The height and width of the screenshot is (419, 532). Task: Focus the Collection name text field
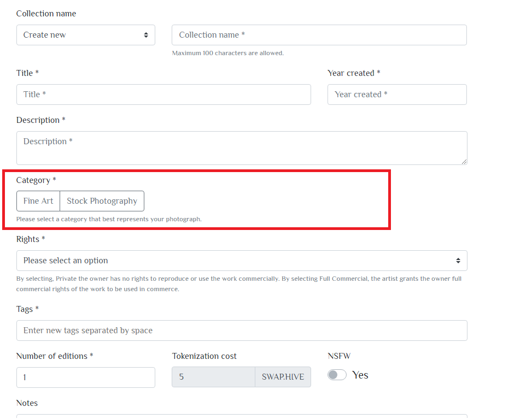click(319, 35)
